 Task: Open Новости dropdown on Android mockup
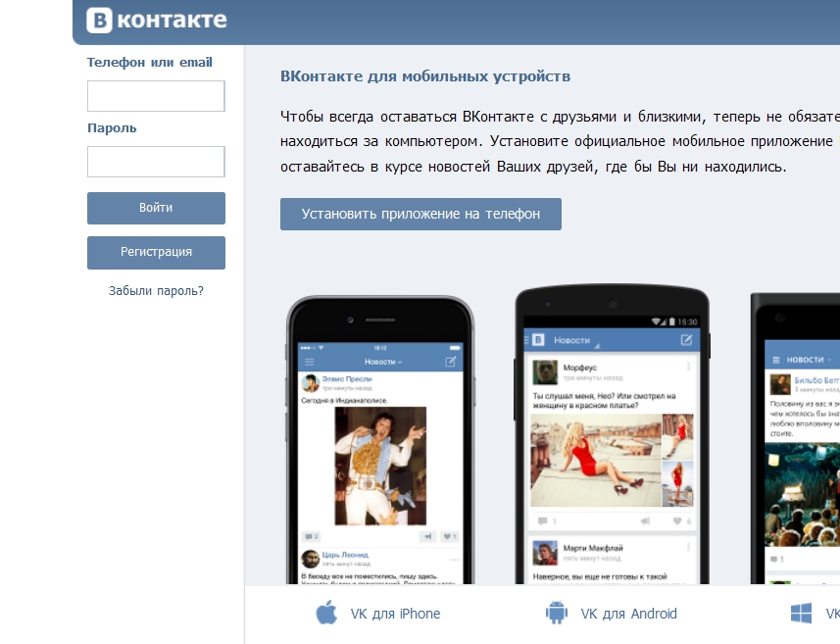point(576,341)
